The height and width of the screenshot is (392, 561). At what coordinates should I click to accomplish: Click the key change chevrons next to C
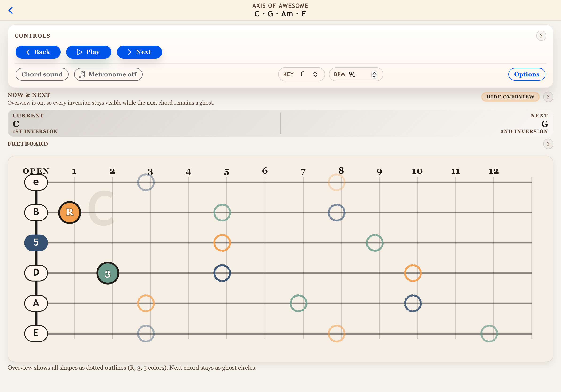click(315, 74)
